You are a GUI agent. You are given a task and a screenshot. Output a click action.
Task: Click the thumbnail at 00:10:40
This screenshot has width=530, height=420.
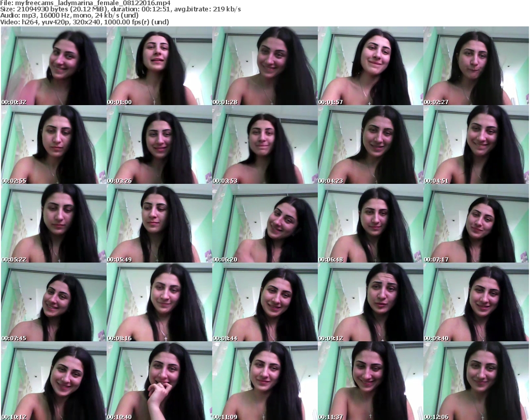[159, 381]
